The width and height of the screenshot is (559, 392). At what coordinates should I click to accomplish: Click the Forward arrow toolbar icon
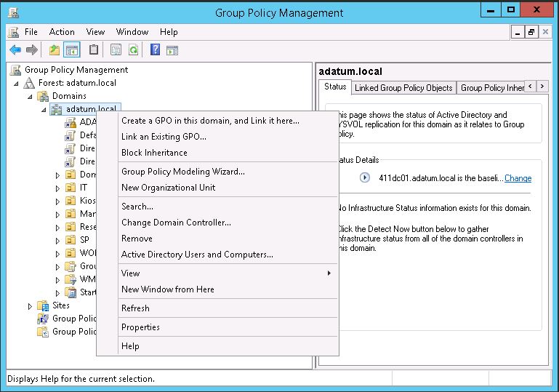click(32, 50)
